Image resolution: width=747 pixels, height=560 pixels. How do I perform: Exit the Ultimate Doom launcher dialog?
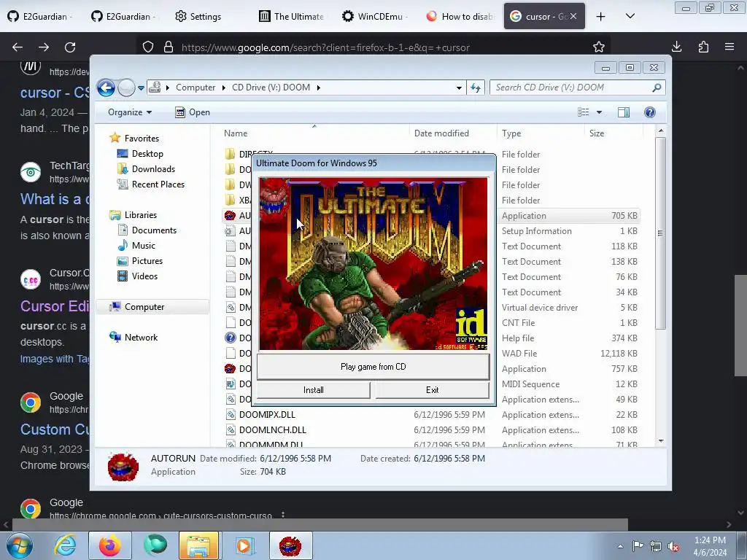click(432, 390)
